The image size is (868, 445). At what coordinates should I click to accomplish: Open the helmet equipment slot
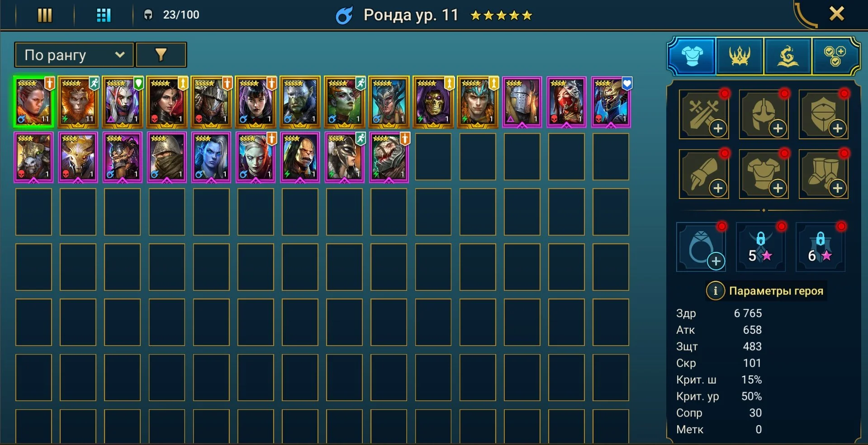[764, 114]
